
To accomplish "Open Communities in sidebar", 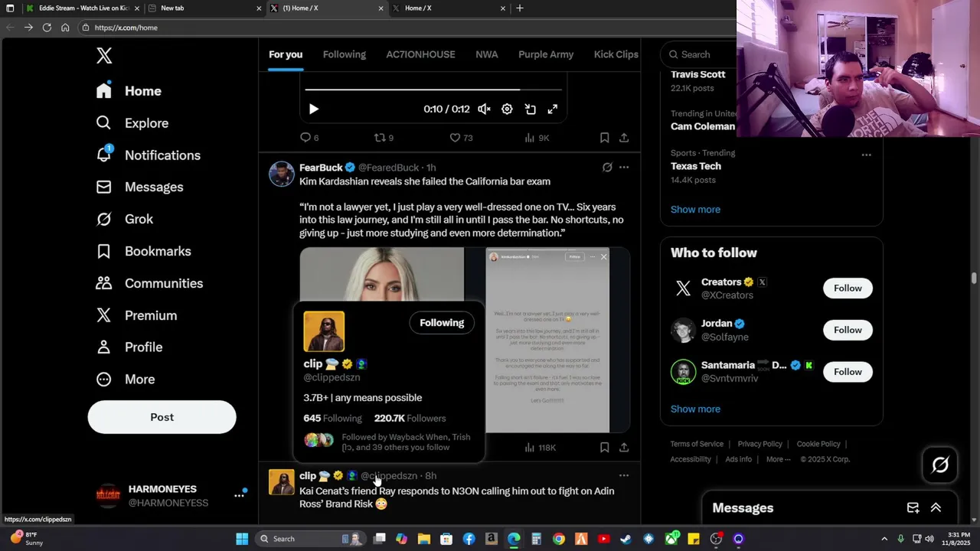I will click(149, 283).
